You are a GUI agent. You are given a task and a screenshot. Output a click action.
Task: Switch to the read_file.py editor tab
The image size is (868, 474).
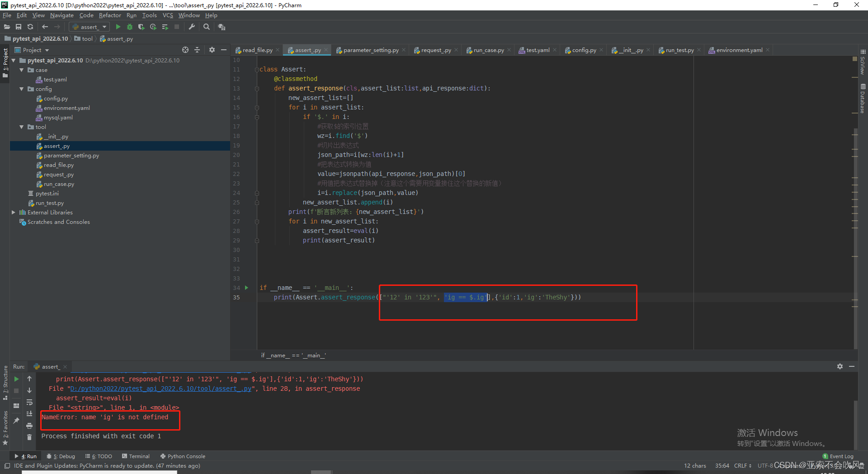tap(257, 50)
